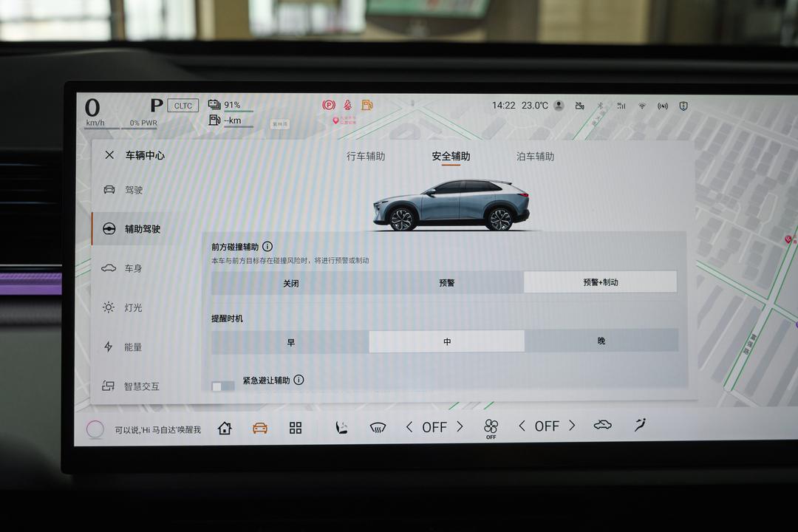Tap the rightmost bottom bar icon
798x532 pixels.
click(640, 424)
